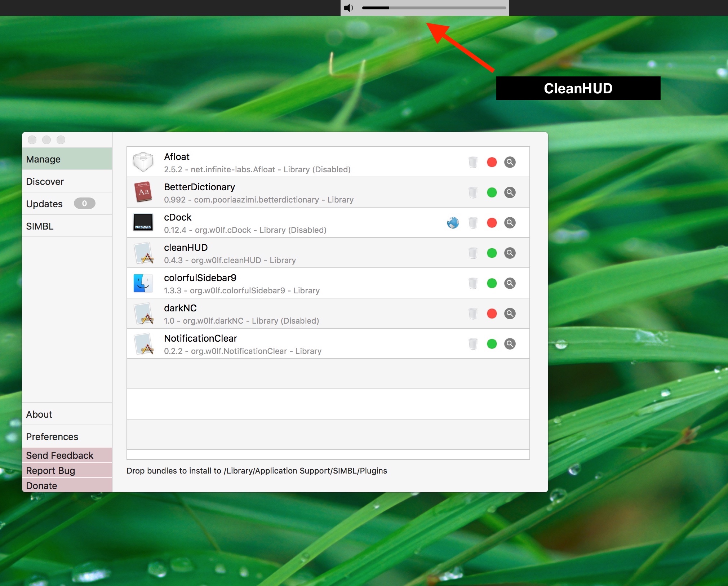Open the SIMBL sidebar section

[67, 226]
